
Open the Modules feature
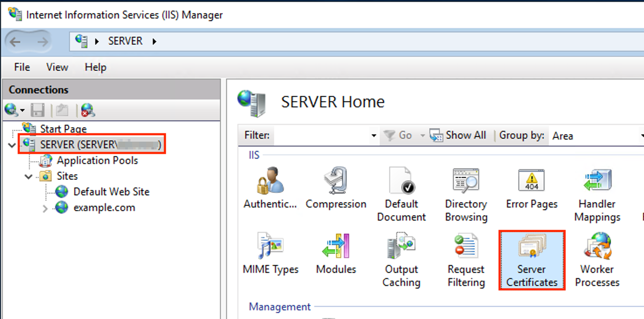coord(336,254)
